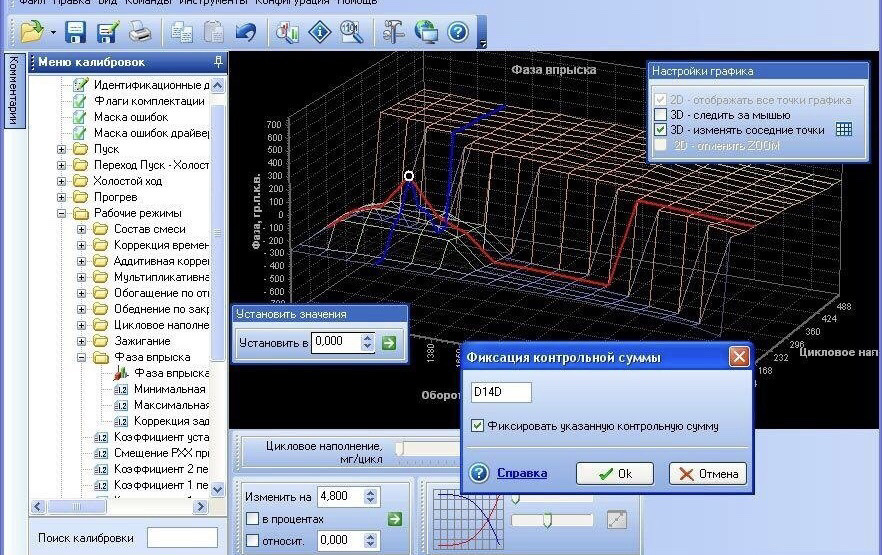Click the blue diamond info icon
Screen dimensions: 882x555
tap(320, 32)
